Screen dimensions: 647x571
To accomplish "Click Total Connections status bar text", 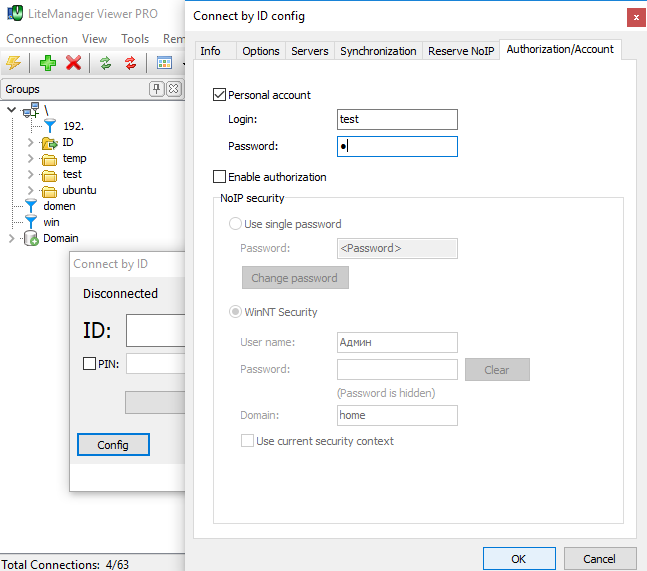I will click(65, 564).
